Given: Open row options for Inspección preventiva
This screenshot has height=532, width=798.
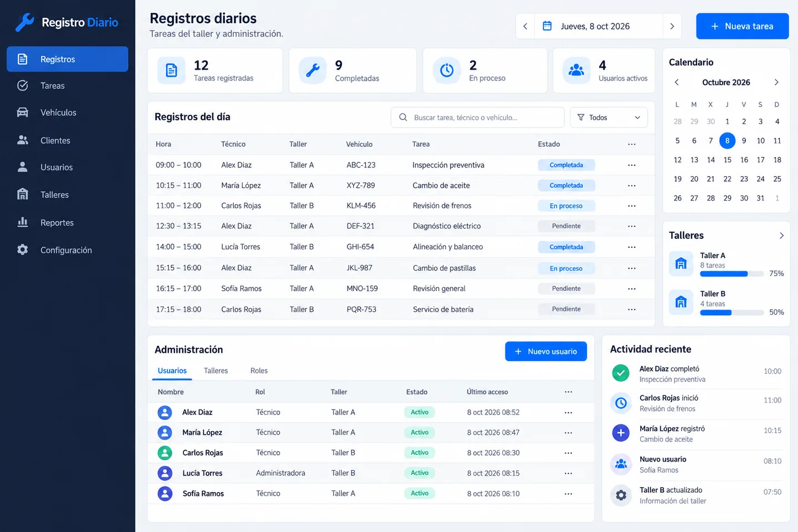Looking at the screenshot, I should pos(632,165).
